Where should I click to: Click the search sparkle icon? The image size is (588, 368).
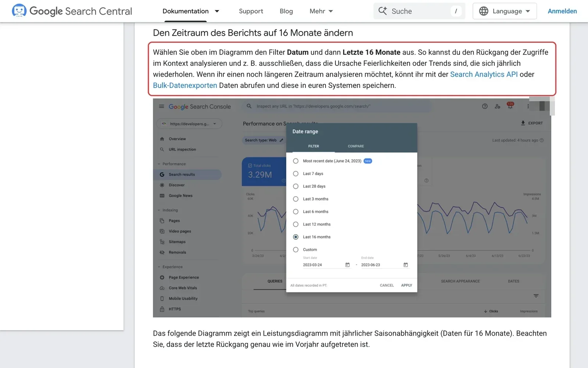[x=383, y=11]
